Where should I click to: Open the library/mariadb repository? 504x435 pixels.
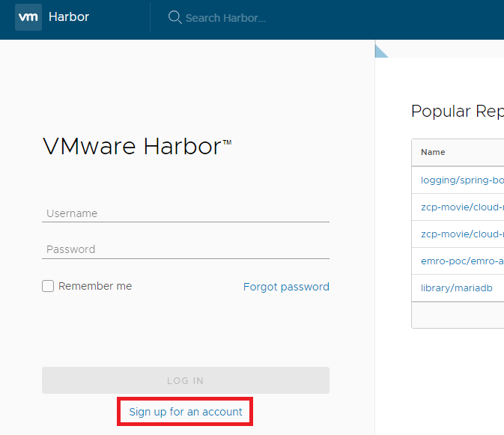456,288
